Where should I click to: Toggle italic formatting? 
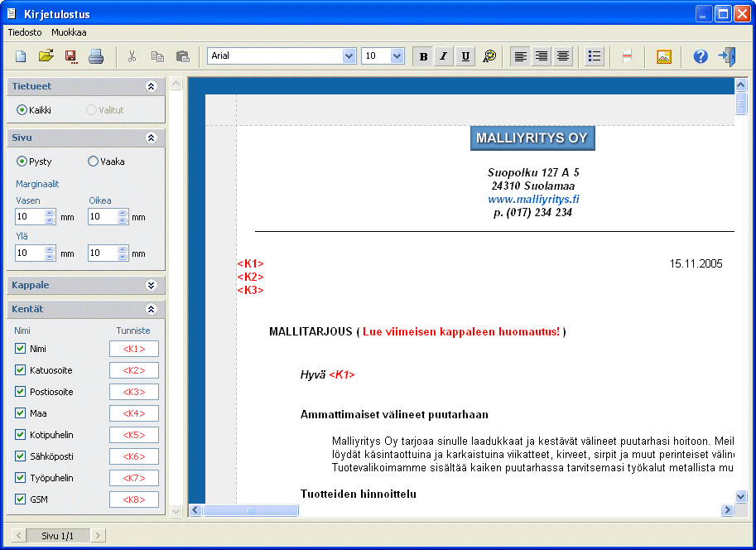tap(444, 56)
